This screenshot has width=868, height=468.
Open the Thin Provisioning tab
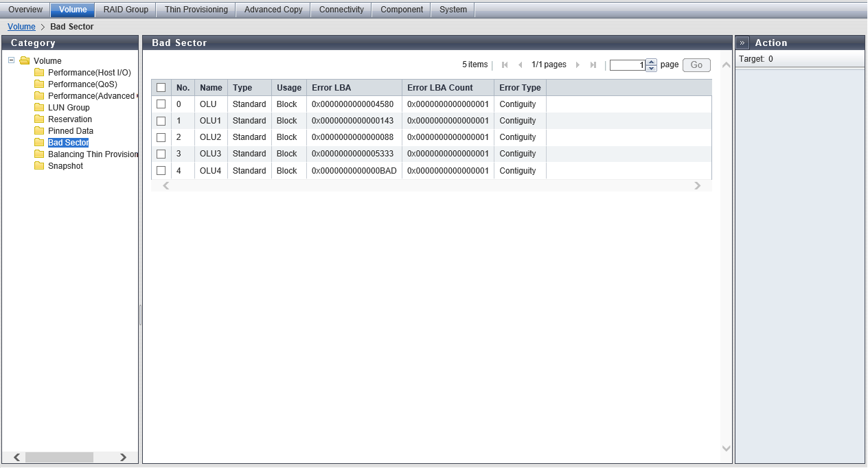(x=196, y=10)
